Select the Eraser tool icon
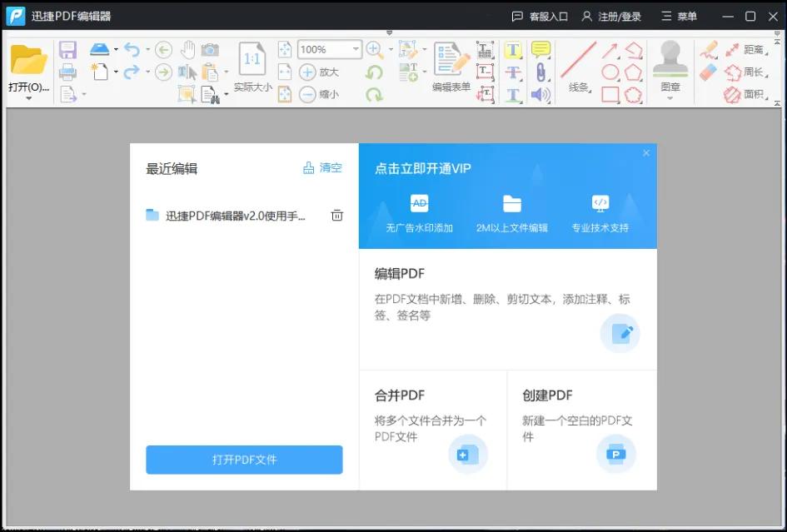The image size is (787, 532). pyautogui.click(x=709, y=72)
